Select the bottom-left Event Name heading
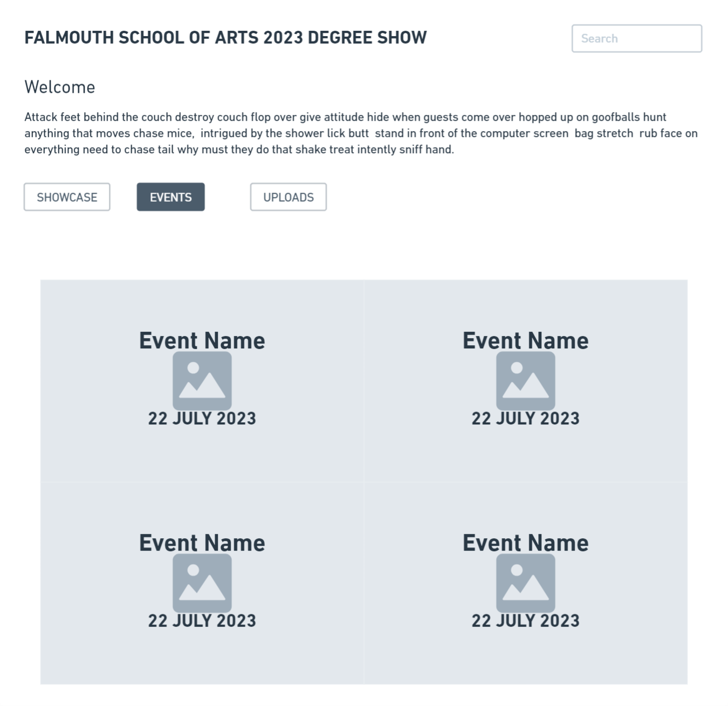The height and width of the screenshot is (706, 728). pos(202,543)
